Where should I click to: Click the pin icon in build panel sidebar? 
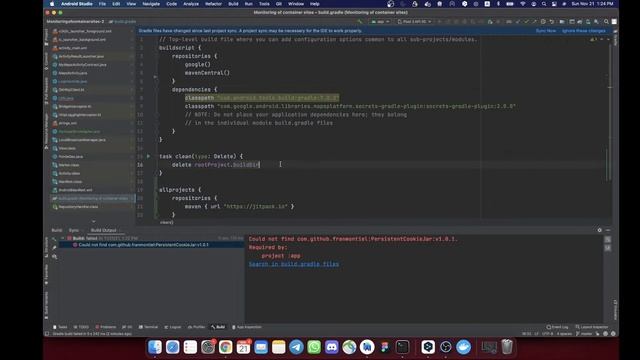coord(54,248)
